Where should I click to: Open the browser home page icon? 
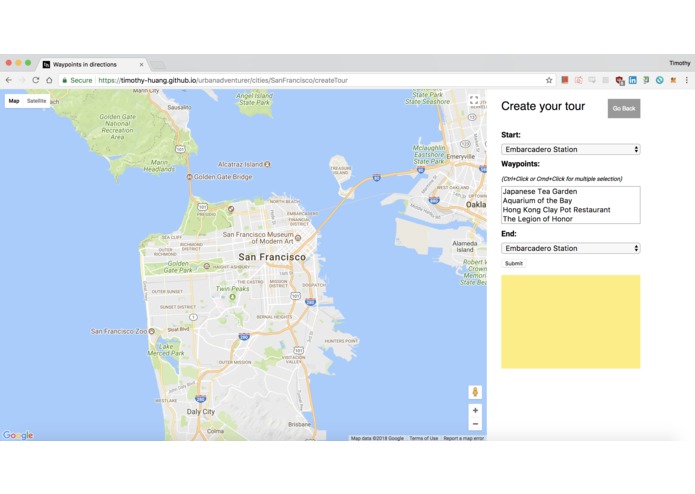pyautogui.click(x=49, y=80)
